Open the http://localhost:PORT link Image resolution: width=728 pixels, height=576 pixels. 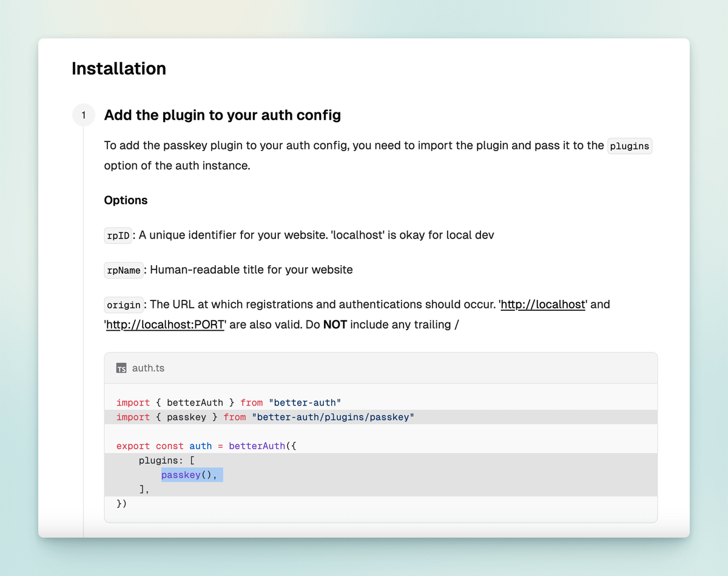(164, 324)
